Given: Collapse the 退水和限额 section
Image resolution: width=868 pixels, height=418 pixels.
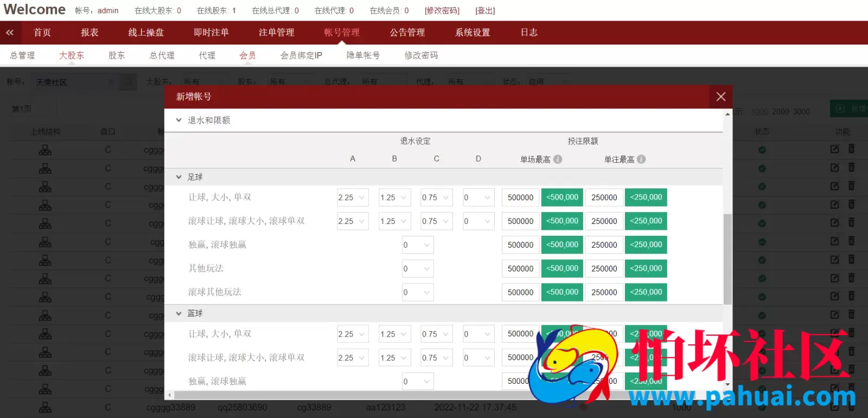Looking at the screenshot, I should pos(178,120).
